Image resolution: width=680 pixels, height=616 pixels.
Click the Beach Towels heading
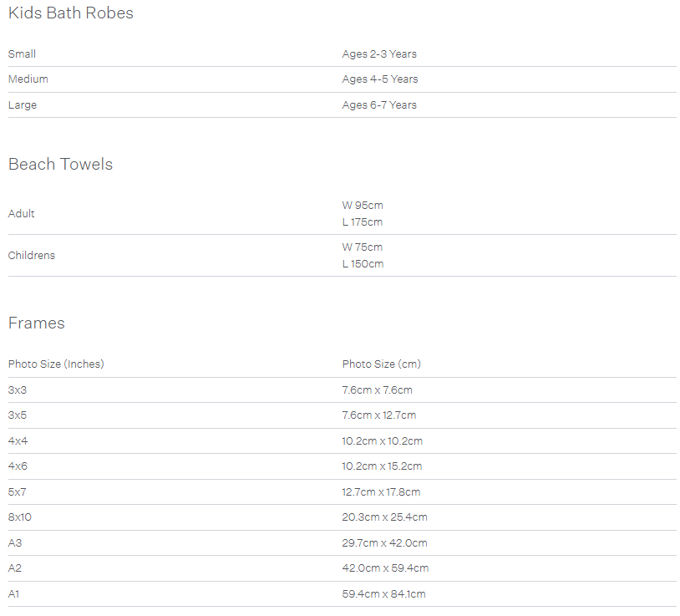coord(60,165)
